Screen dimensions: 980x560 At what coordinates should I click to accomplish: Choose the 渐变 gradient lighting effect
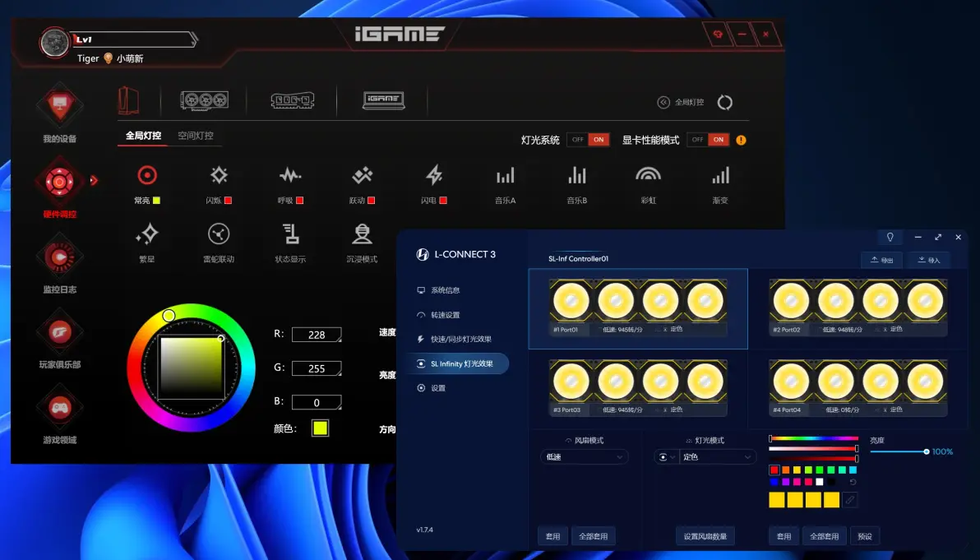pos(720,184)
